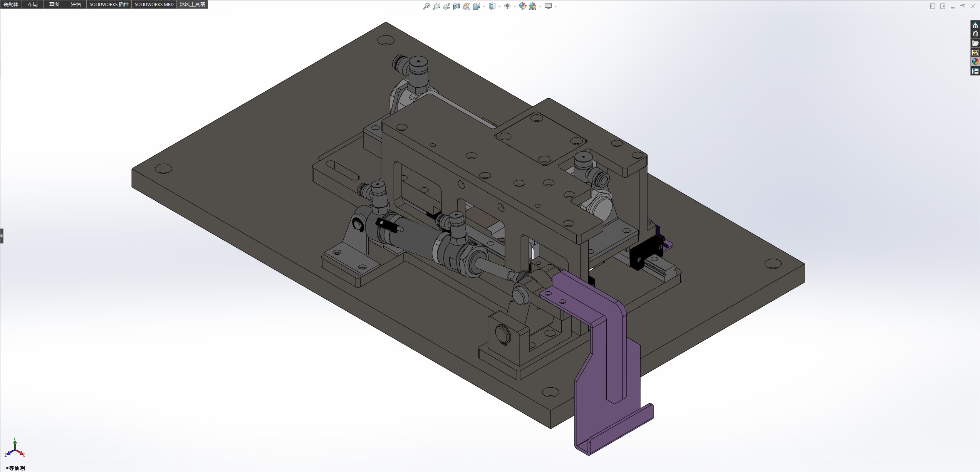
Task: Open the Dynamic Annotation Views tool
Action: (467, 6)
